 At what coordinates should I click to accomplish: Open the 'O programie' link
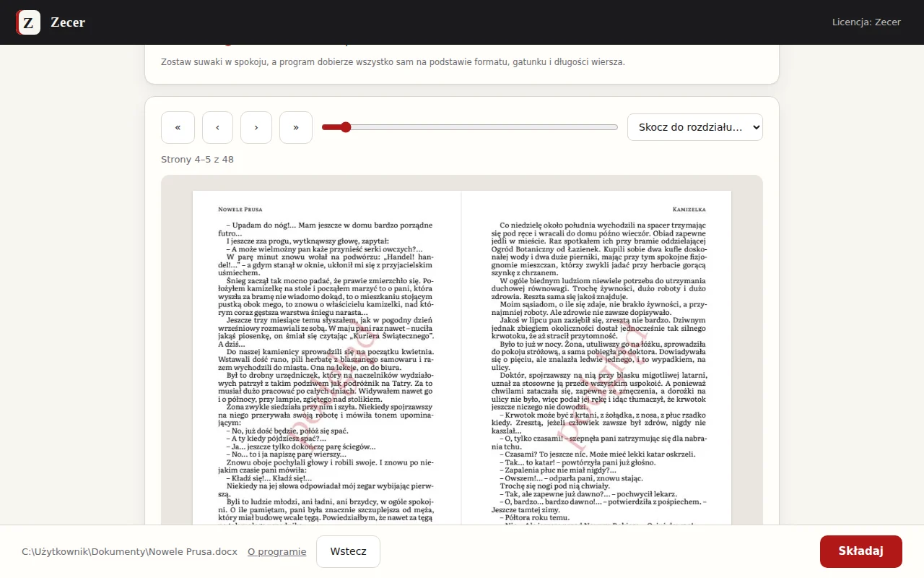pos(277,551)
